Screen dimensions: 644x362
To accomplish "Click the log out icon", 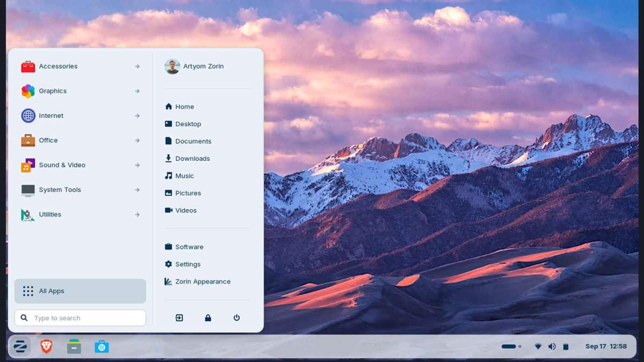I will 179,318.
